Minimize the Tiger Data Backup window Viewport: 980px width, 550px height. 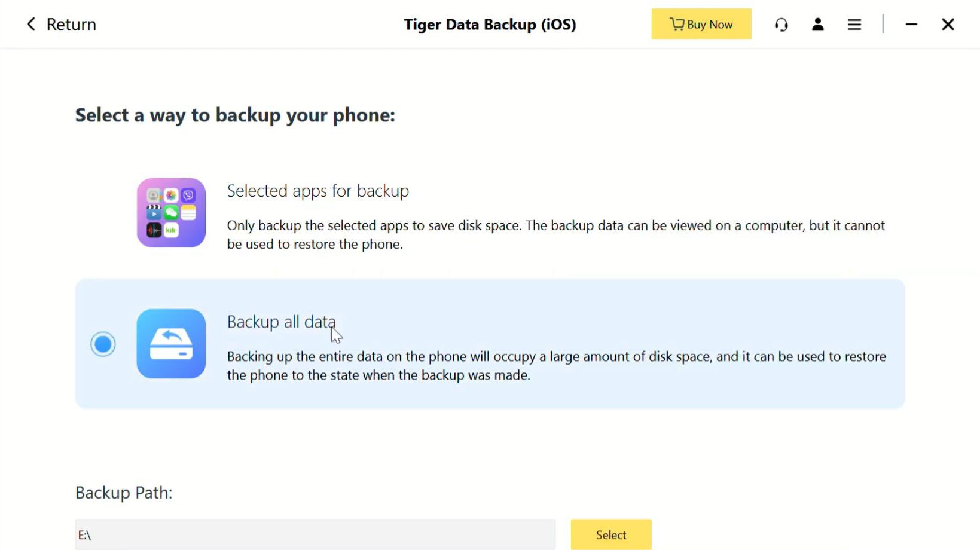pyautogui.click(x=911, y=25)
